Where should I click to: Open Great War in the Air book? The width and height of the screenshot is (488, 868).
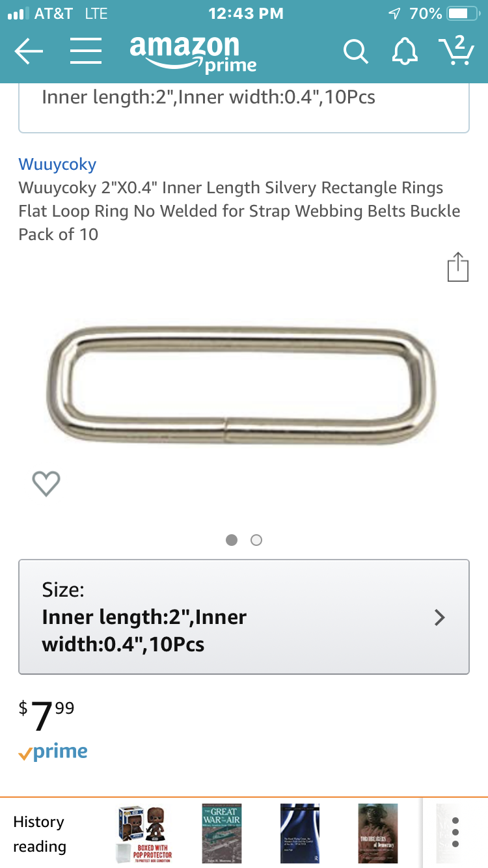[x=222, y=834]
